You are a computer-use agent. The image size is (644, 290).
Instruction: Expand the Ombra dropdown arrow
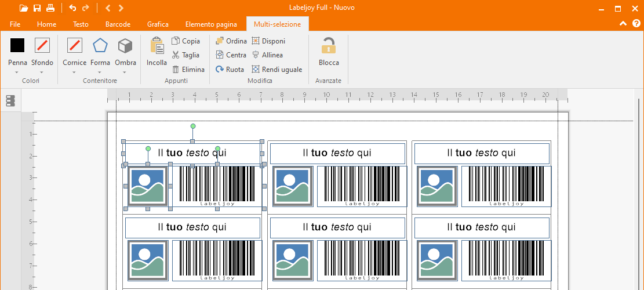125,72
